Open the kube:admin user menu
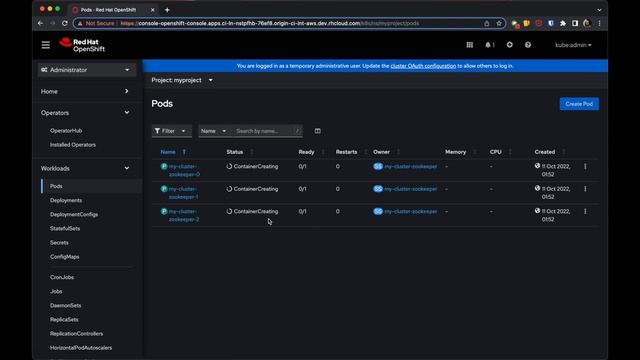Image resolution: width=640 pixels, height=360 pixels. click(573, 45)
